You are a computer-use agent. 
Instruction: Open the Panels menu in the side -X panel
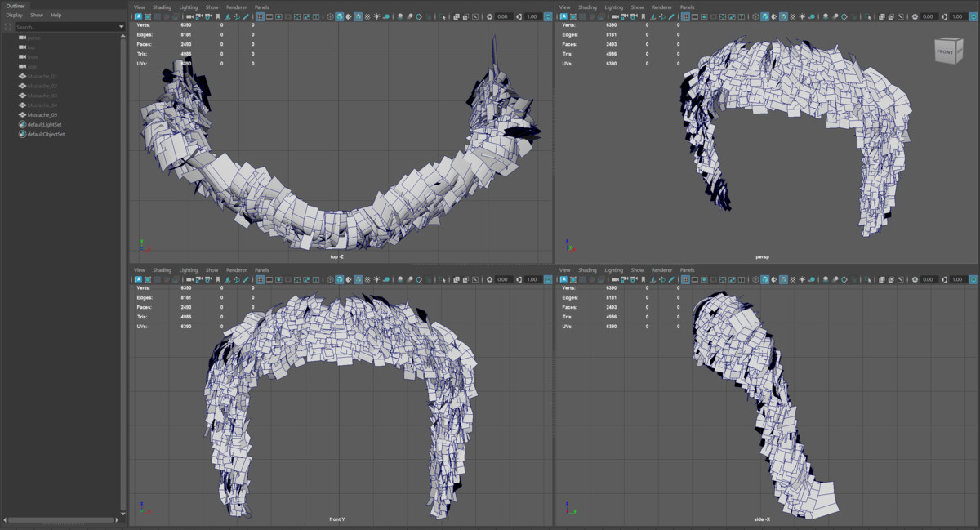(687, 270)
